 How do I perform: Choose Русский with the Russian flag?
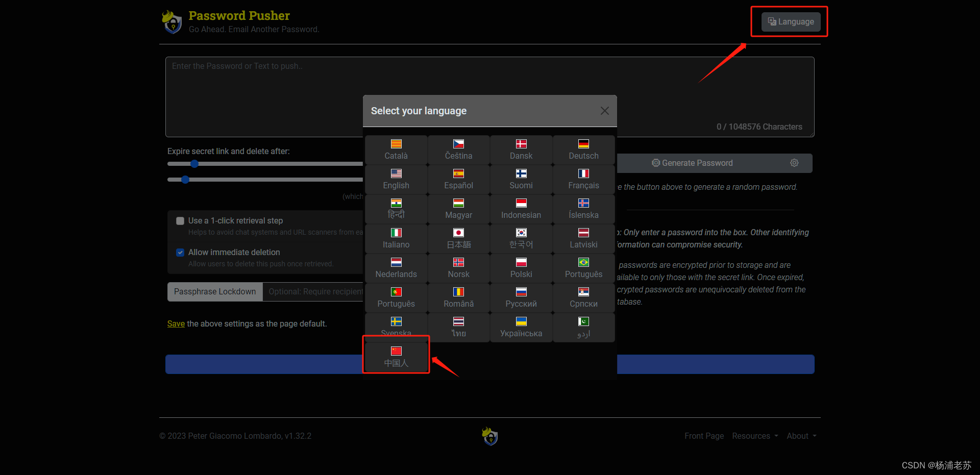(x=521, y=298)
